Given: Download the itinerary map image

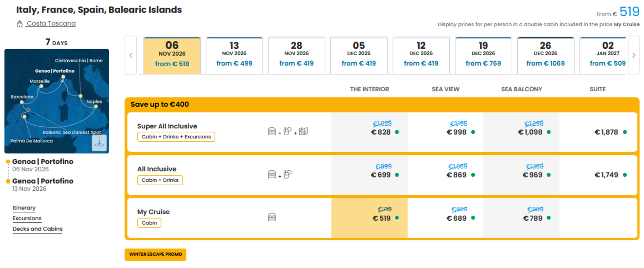Looking at the screenshot, I should [99, 143].
